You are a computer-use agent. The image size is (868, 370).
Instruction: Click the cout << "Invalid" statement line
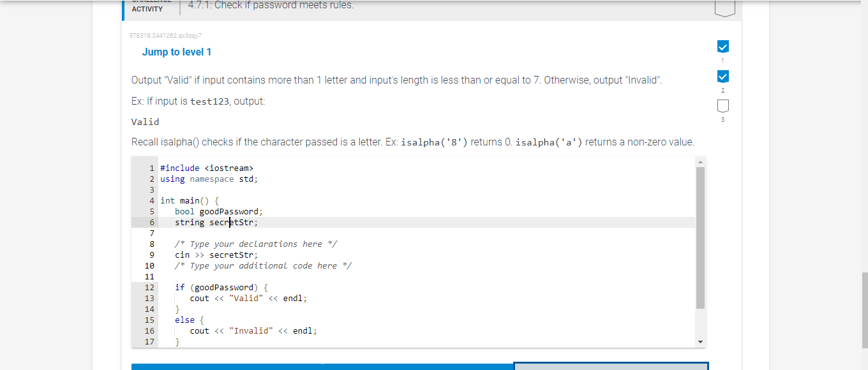pos(253,330)
